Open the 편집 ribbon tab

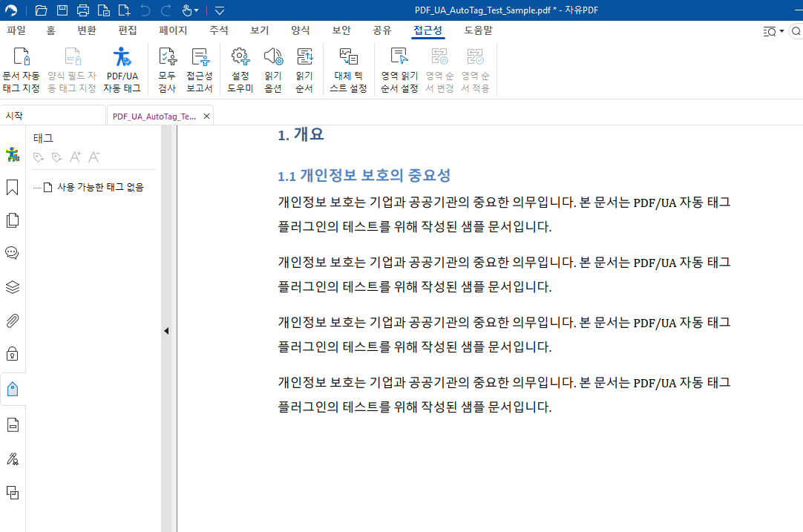pos(128,30)
